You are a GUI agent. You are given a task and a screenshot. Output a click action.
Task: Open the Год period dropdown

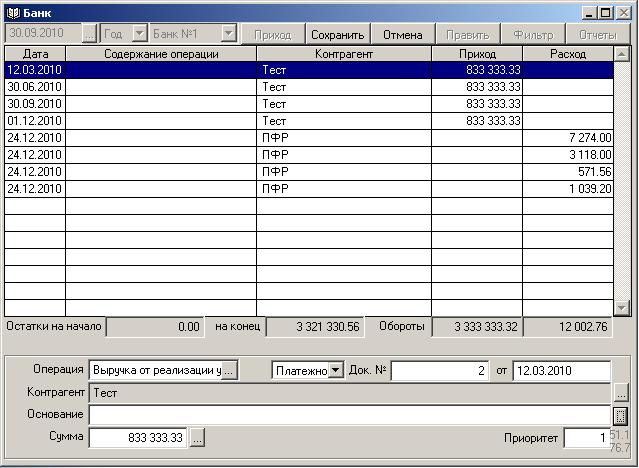coord(138,34)
